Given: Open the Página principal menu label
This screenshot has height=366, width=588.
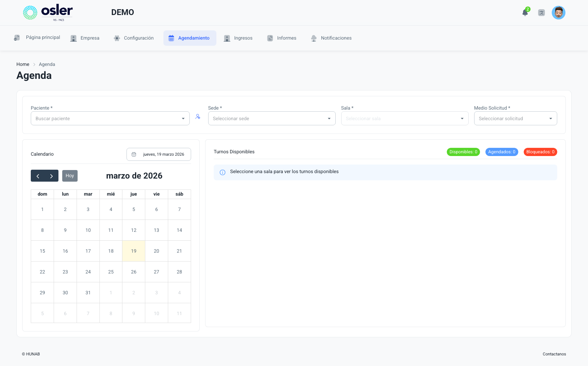Looking at the screenshot, I should coord(43,37).
